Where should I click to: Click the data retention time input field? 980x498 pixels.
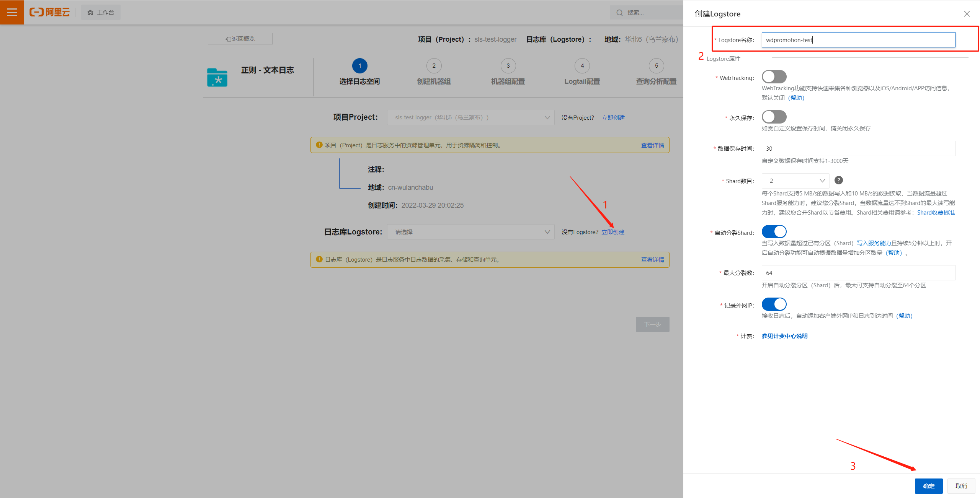858,148
